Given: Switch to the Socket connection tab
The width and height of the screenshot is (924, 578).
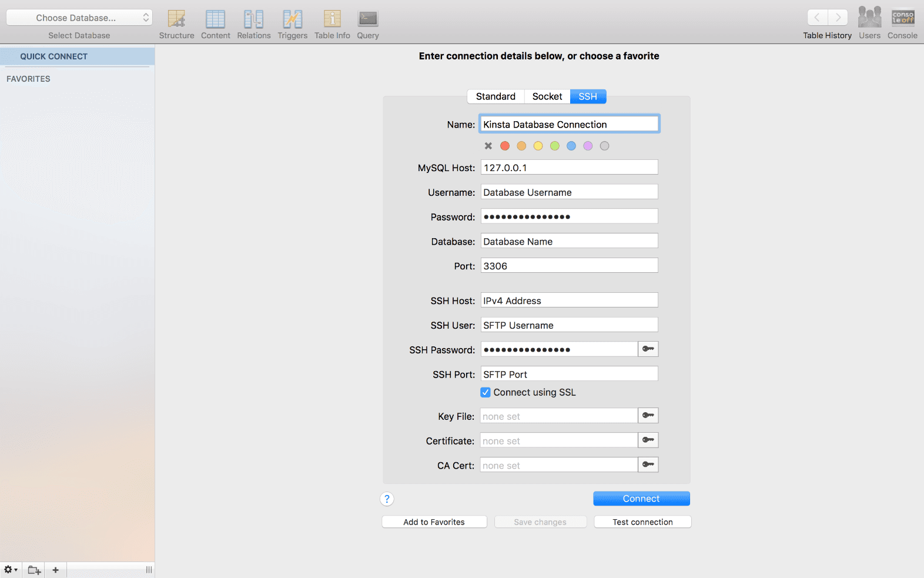Looking at the screenshot, I should tap(547, 96).
